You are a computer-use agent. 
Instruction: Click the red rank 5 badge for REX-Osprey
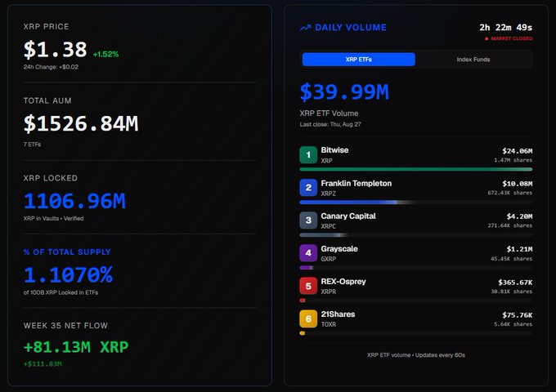pos(308,286)
